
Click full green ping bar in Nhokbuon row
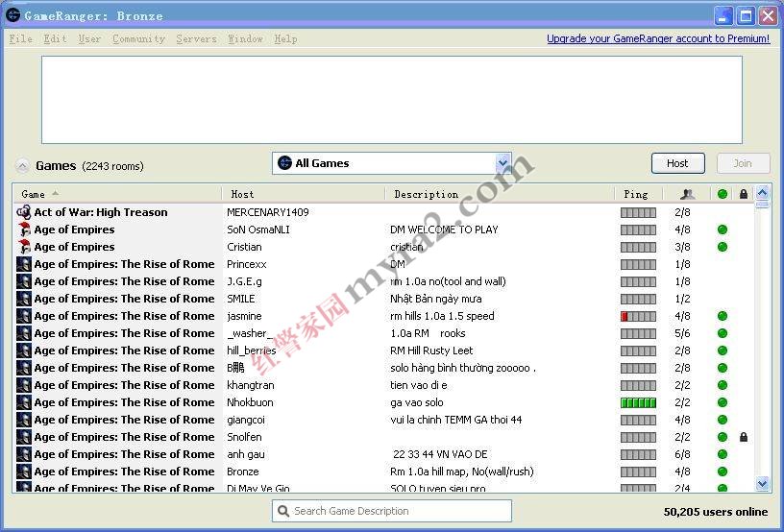pos(638,402)
